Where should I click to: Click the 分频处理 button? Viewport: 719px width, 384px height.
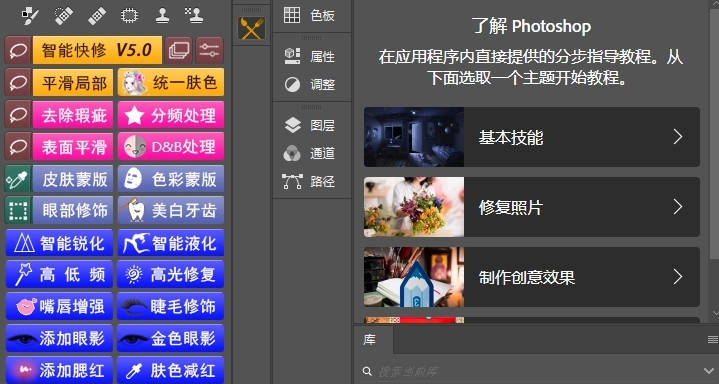tap(171, 116)
